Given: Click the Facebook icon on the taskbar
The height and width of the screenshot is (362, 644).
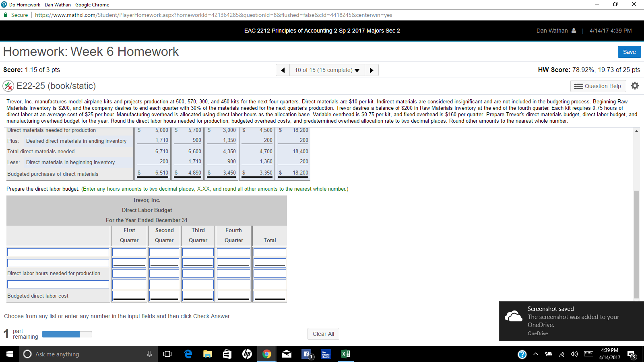Looking at the screenshot, I should pos(306,354).
